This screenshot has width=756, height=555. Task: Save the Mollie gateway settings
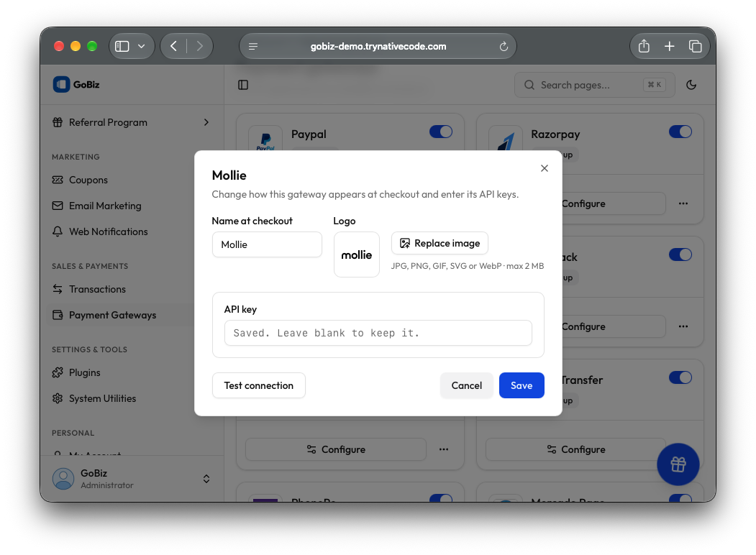coord(522,385)
